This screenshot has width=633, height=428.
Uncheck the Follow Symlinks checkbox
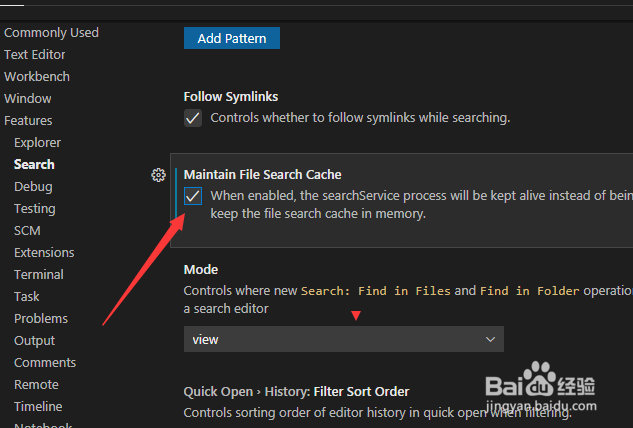click(193, 118)
